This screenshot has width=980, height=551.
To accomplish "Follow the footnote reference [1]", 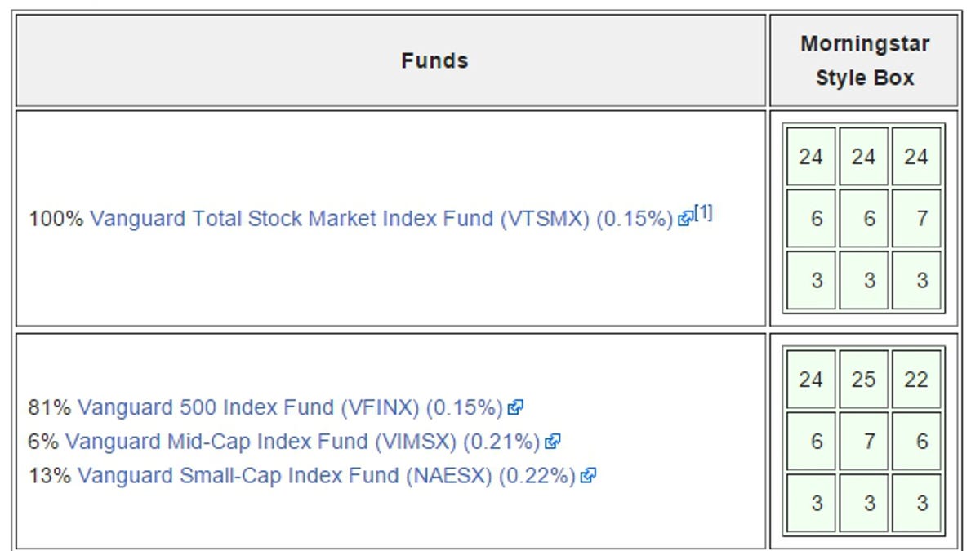I will coord(703,213).
